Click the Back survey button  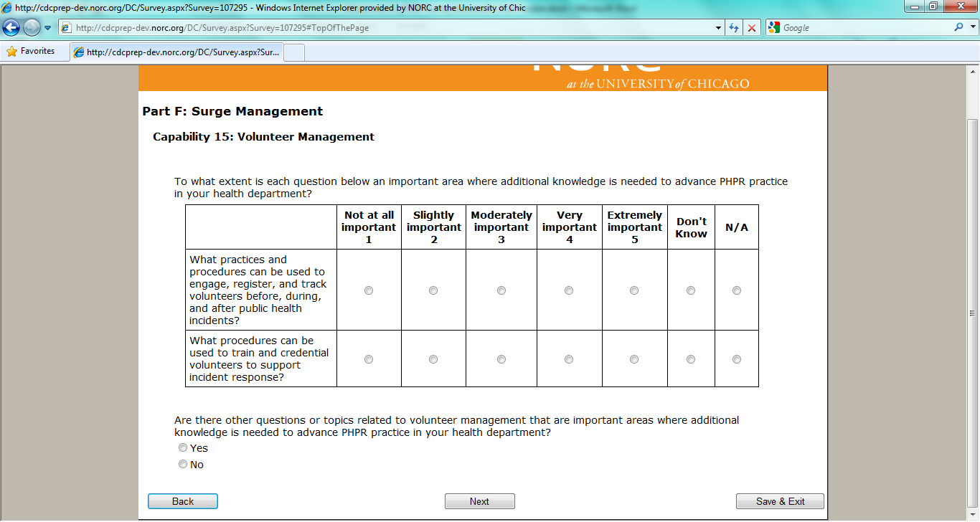183,501
